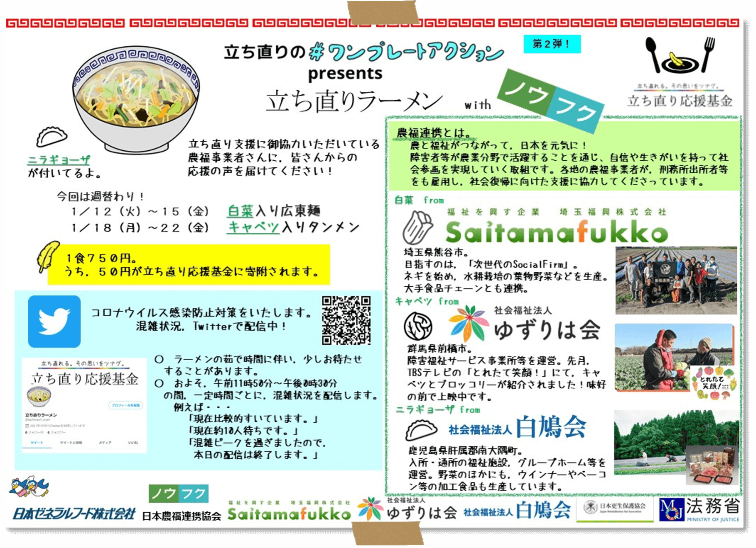
Task: Click the spoon, plate and fork logo
Action: [680, 56]
